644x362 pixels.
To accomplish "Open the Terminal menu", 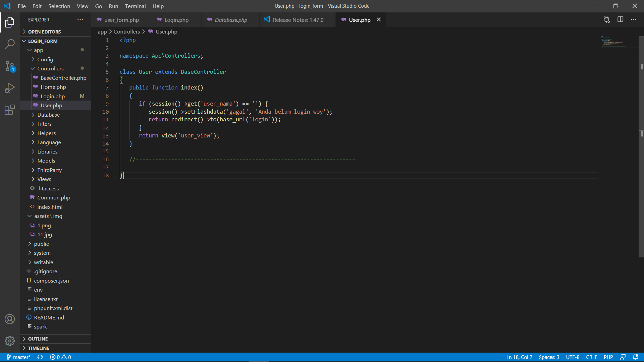I will click(135, 6).
